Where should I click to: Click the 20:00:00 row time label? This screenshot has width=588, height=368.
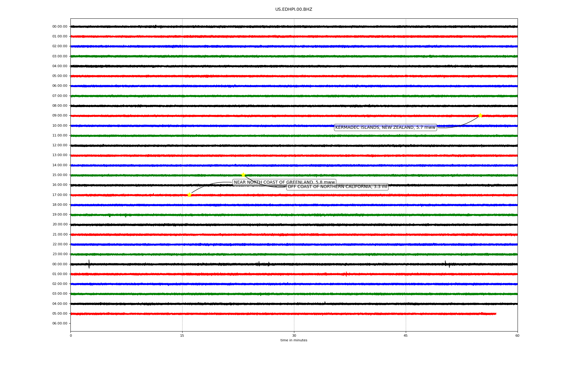[60, 224]
